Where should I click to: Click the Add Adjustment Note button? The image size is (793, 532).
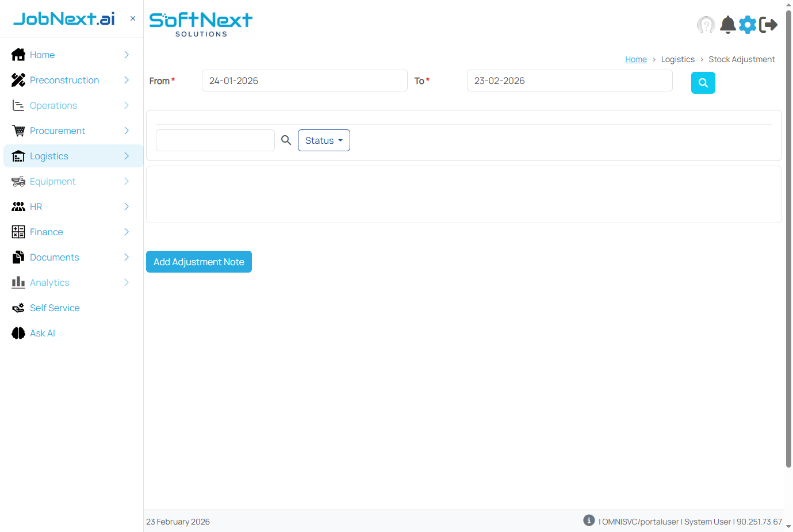coord(198,262)
